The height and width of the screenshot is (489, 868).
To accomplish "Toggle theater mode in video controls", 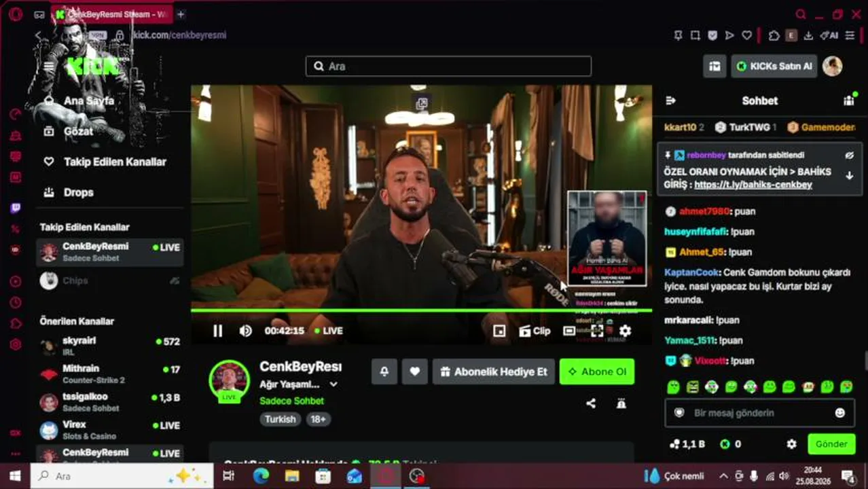I will click(569, 331).
